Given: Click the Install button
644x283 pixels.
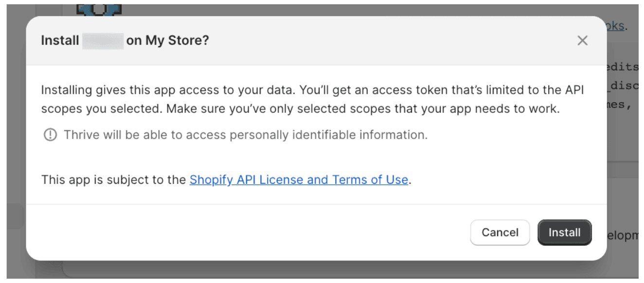Looking at the screenshot, I should click(564, 233).
